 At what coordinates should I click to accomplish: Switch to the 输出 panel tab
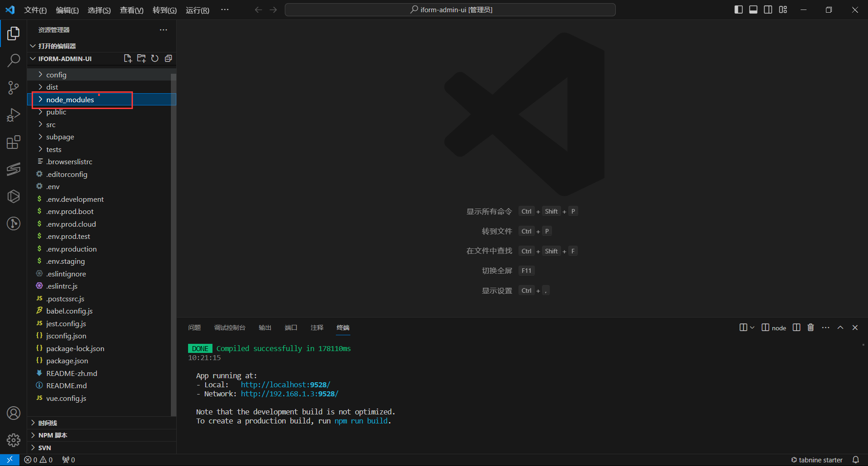click(x=265, y=328)
